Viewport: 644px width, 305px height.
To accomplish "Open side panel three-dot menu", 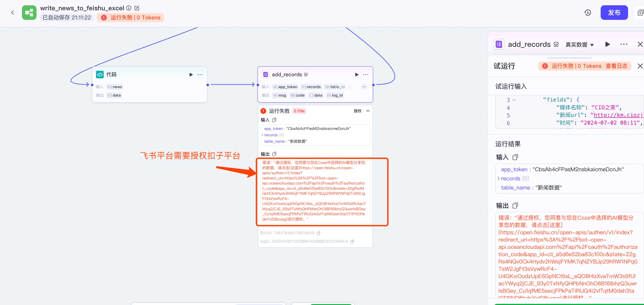I will 624,44.
